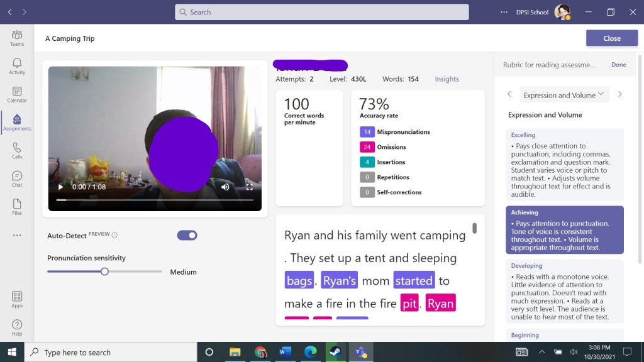The width and height of the screenshot is (644, 362).
Task: Go to previous rubric criterion arrow
Action: click(509, 94)
